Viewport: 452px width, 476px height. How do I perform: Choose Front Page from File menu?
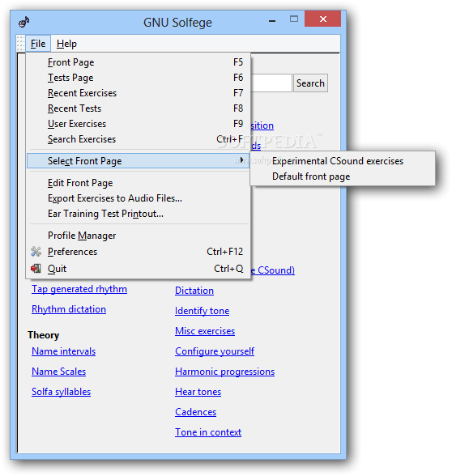[x=139, y=62]
